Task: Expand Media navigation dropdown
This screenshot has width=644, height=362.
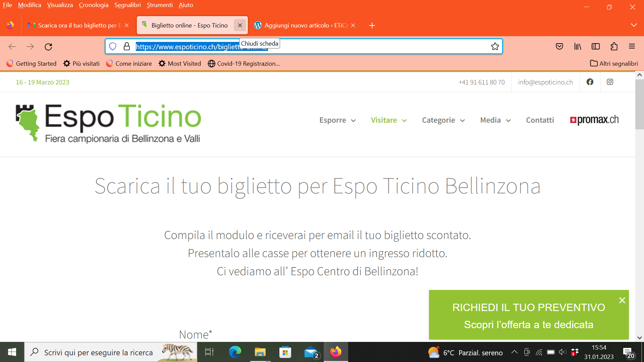Action: tap(495, 120)
